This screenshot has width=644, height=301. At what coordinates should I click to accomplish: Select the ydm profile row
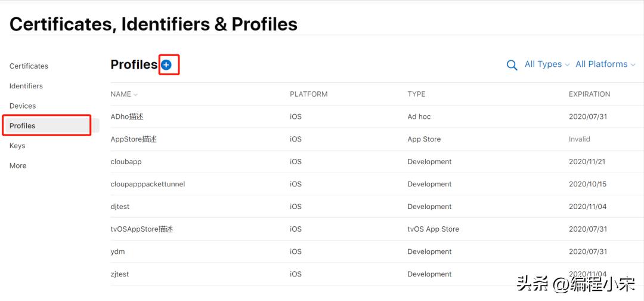coord(117,252)
